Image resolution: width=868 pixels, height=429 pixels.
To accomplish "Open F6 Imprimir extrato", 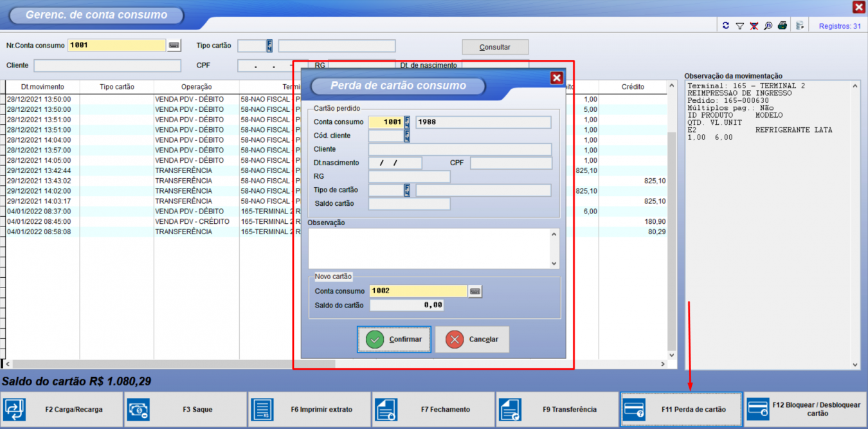I will click(x=309, y=409).
